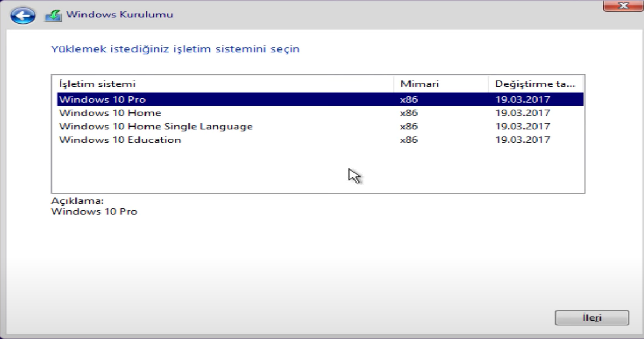This screenshot has width=644, height=339.
Task: Pick Windows 10 Education from list
Action: pos(320,140)
